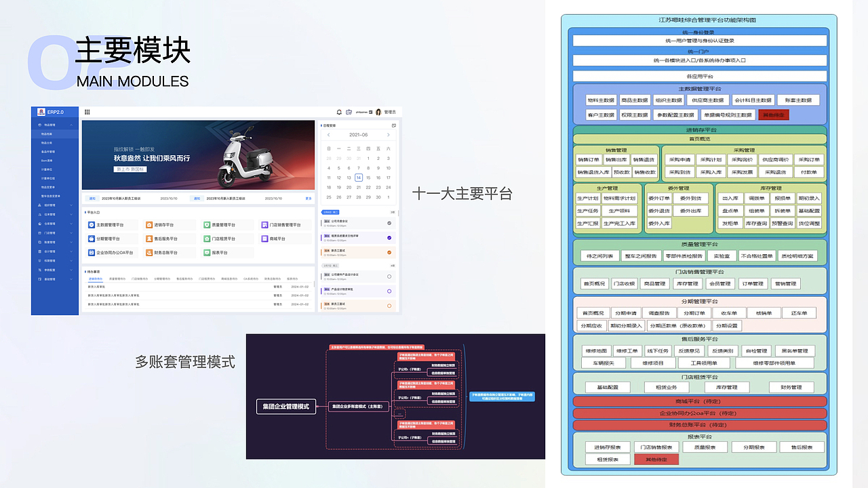
Task: Open the 报表平台 green icon
Action: point(206,253)
